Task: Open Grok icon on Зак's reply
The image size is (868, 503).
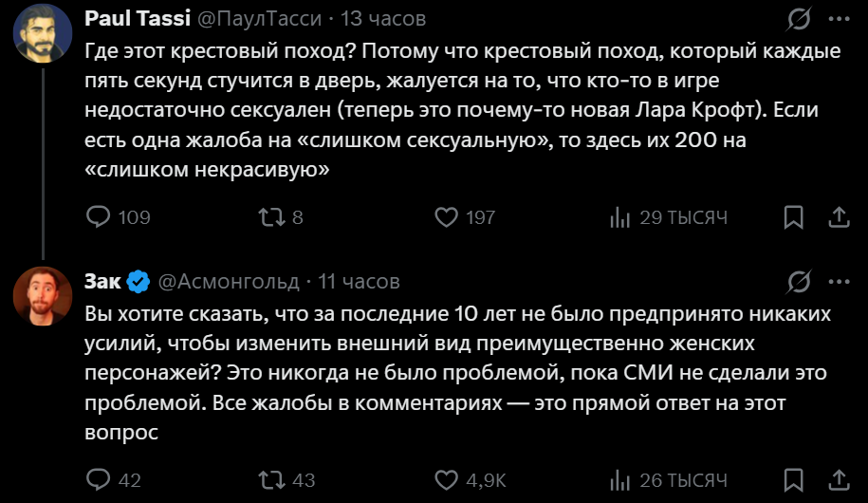Action: (799, 281)
